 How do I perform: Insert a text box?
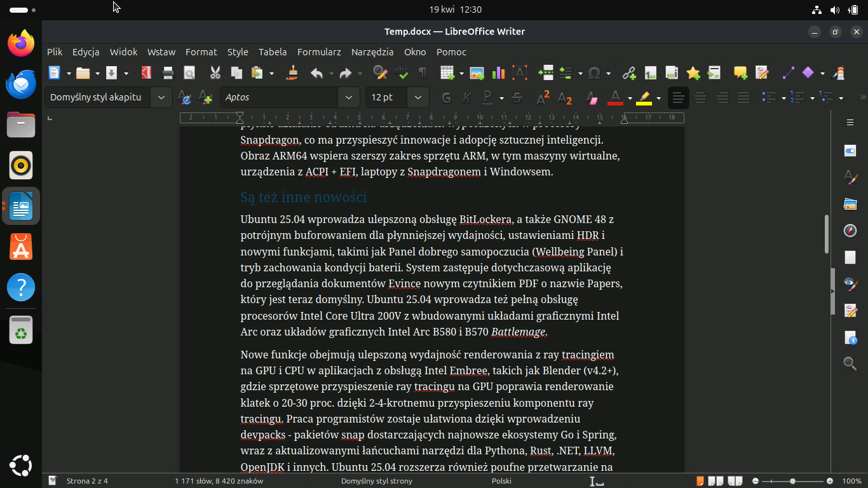(x=519, y=73)
